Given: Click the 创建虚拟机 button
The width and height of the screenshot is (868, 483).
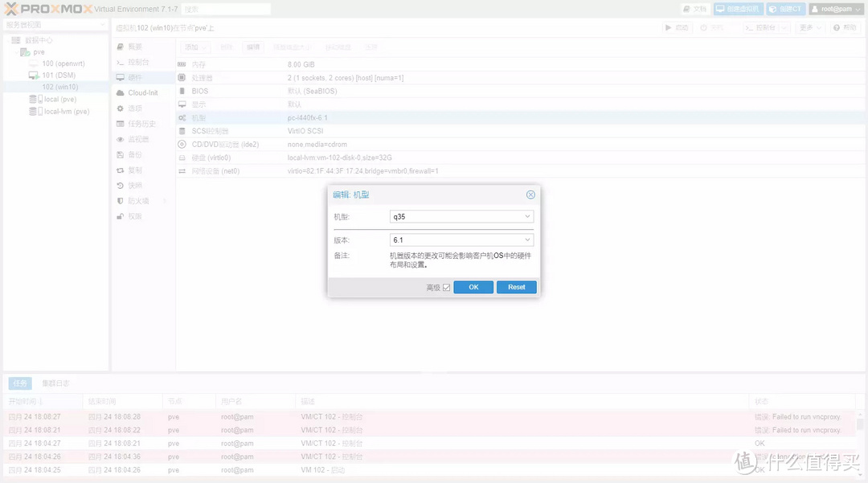Looking at the screenshot, I should (x=738, y=10).
